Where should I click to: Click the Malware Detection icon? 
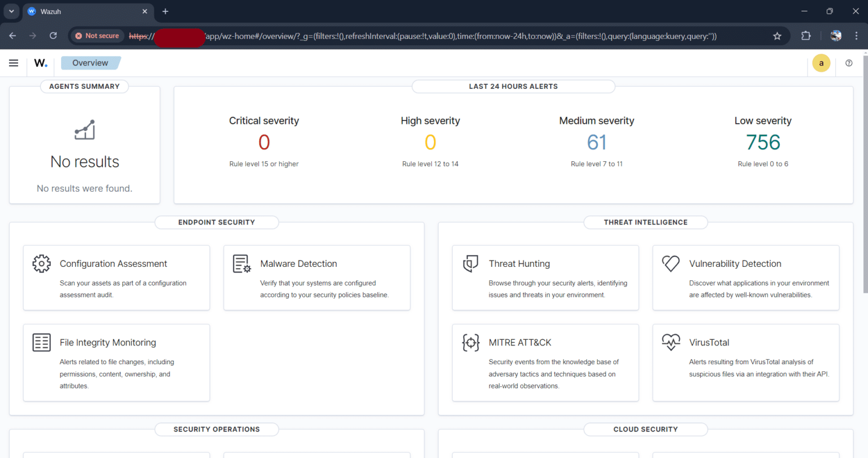242,263
